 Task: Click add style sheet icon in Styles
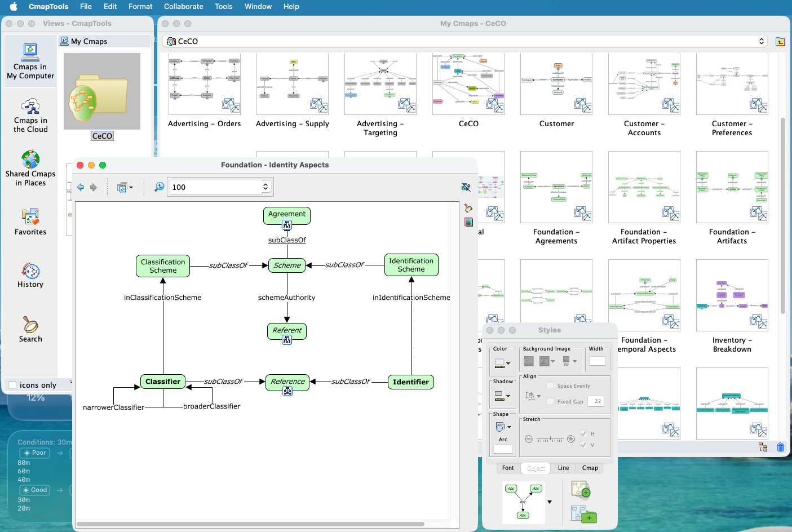point(581,490)
